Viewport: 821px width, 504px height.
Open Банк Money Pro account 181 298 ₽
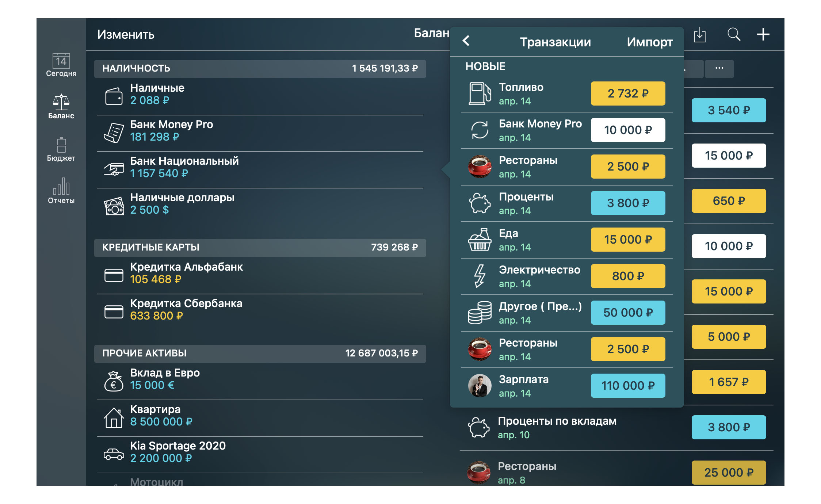260,133
